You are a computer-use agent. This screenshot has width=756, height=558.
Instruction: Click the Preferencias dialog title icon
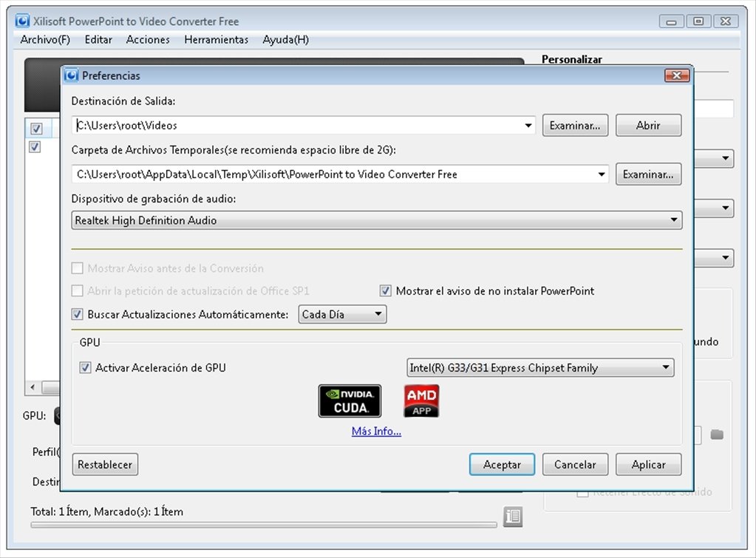(72, 75)
